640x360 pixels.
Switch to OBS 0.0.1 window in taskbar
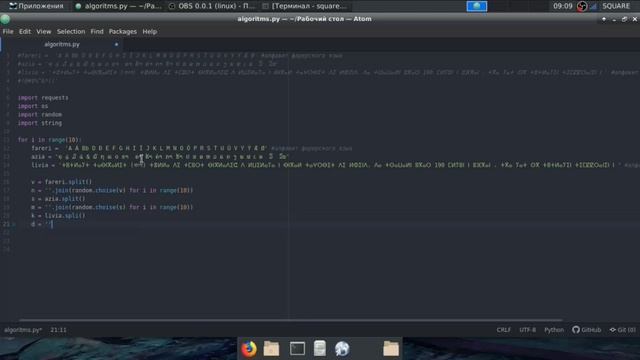tap(212, 6)
